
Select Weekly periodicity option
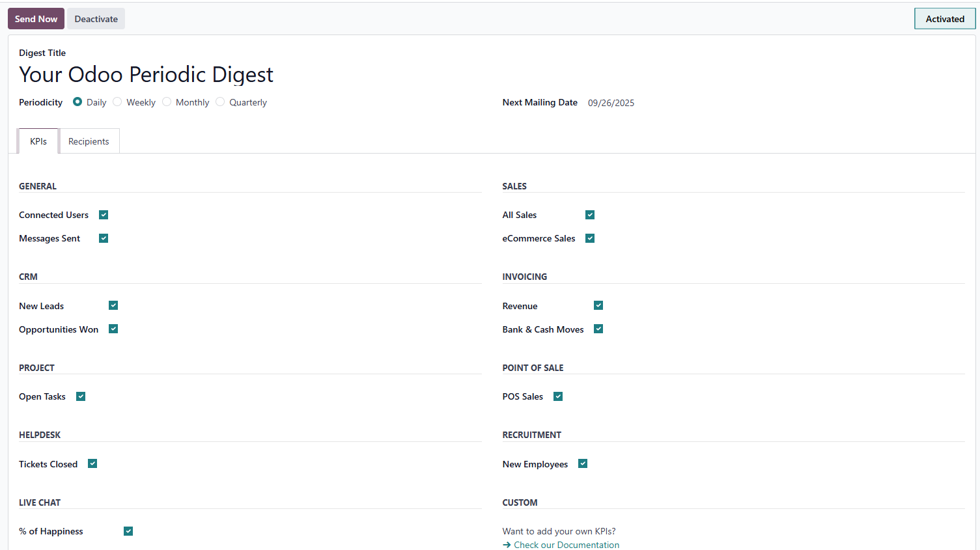(x=117, y=102)
